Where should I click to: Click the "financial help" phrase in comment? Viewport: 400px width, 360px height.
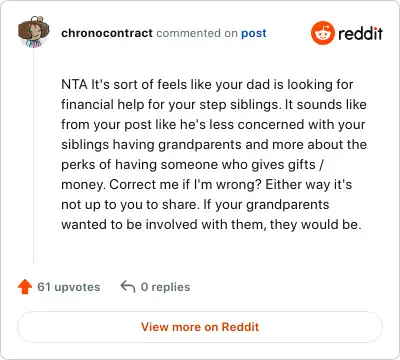(x=103, y=104)
